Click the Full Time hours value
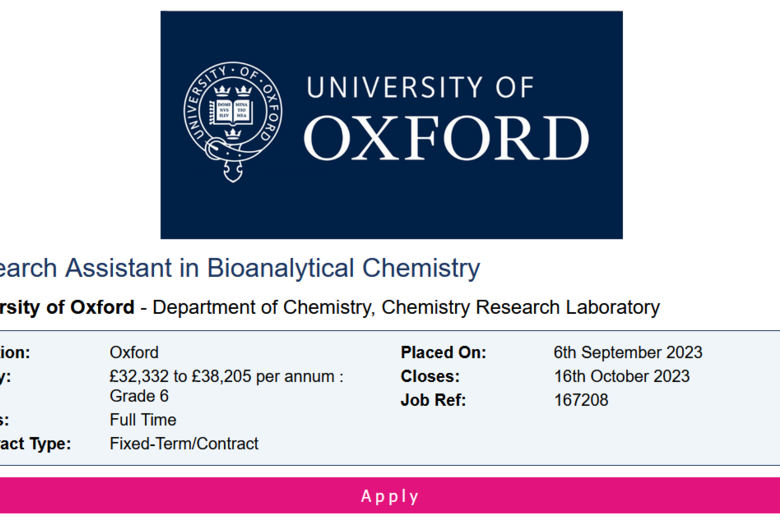This screenshot has height=520, width=780. point(143,420)
